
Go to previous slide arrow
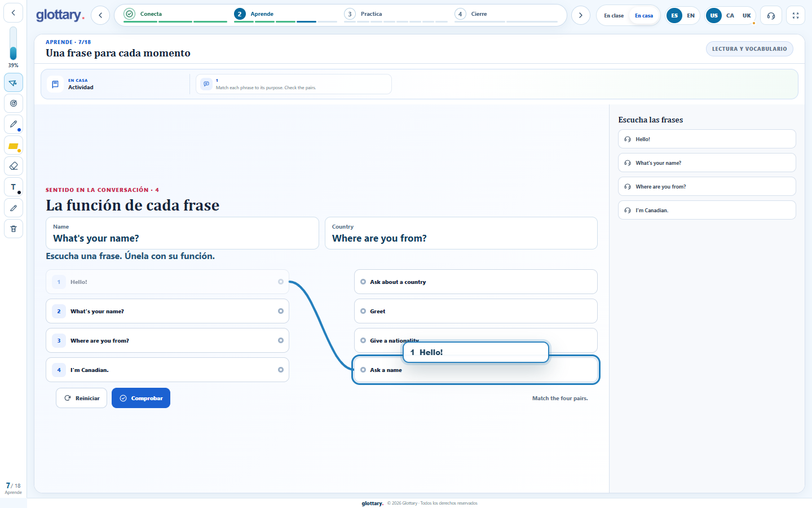(100, 15)
